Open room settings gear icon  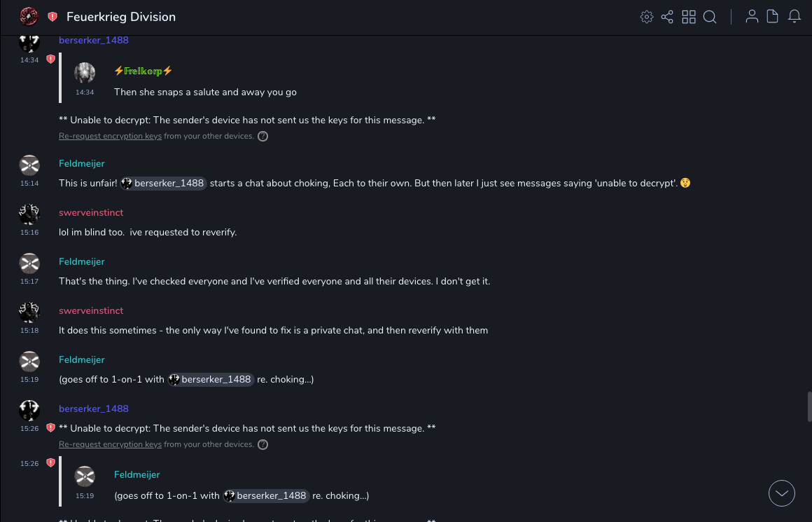647,17
